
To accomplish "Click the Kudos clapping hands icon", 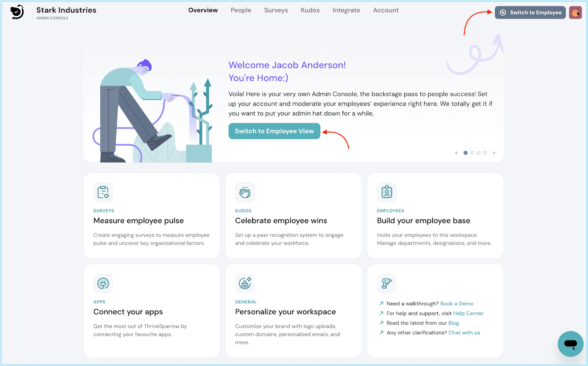I will click(245, 192).
